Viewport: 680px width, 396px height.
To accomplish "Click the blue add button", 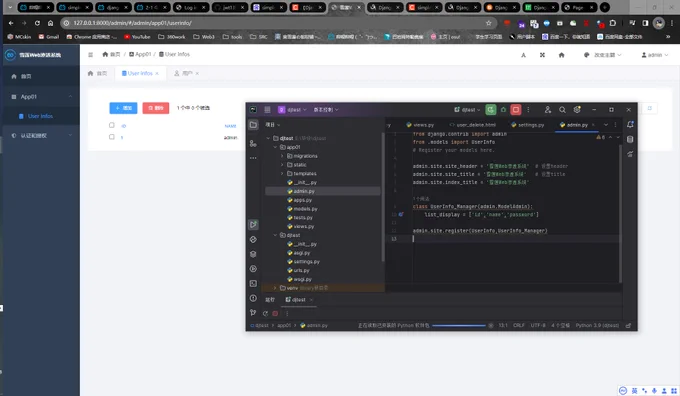I will pyautogui.click(x=123, y=108).
